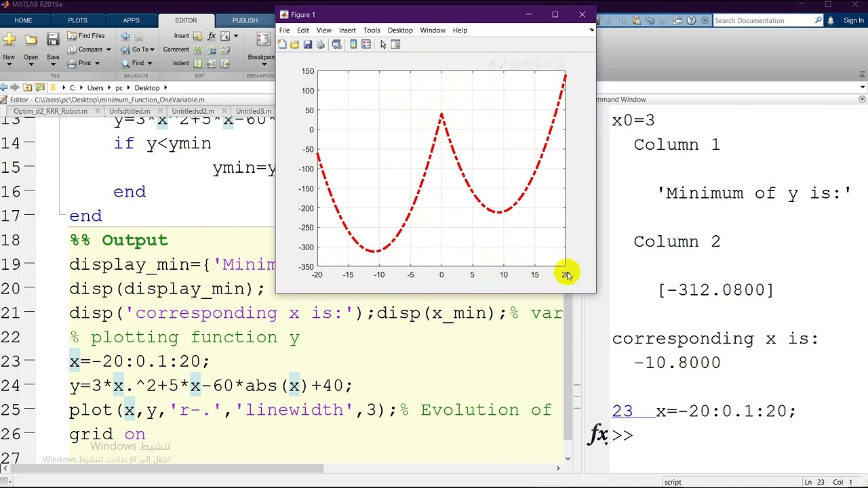Open the Compare dropdown arrow

[x=108, y=49]
